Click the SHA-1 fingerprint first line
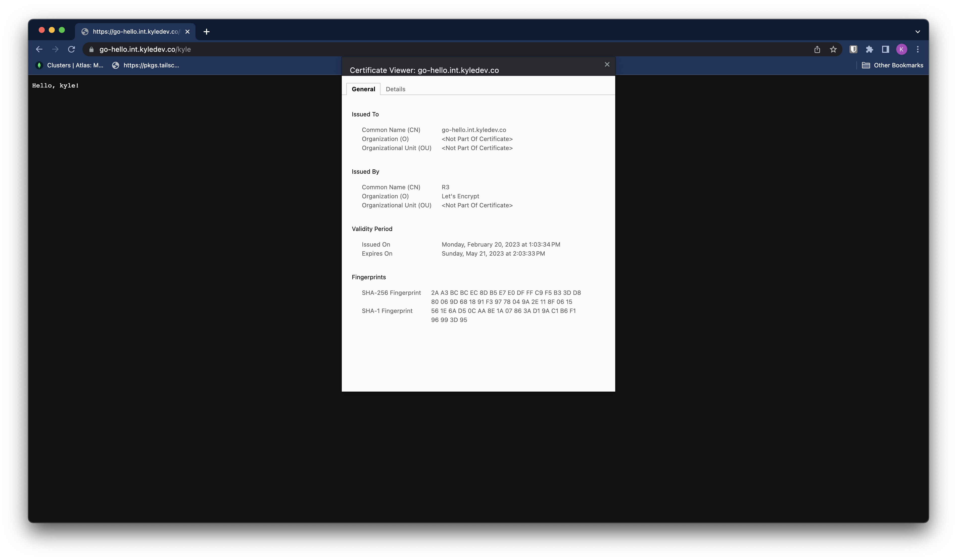Viewport: 957px width, 560px height. tap(503, 311)
